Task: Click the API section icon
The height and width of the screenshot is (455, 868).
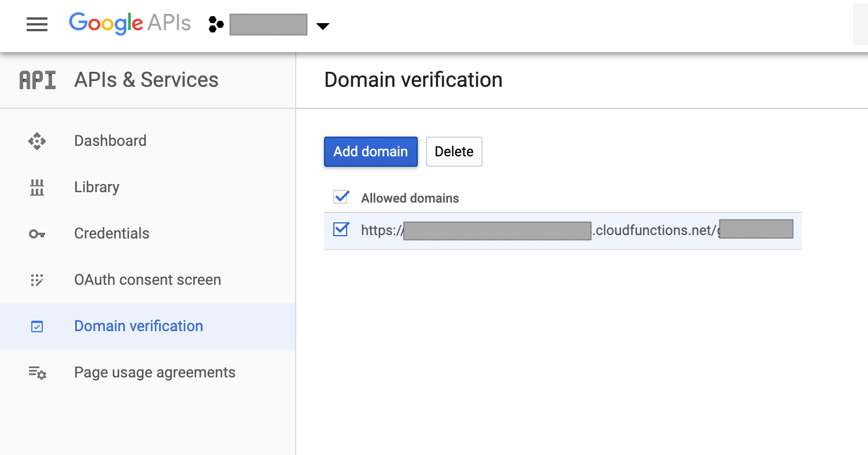Action: click(x=38, y=80)
